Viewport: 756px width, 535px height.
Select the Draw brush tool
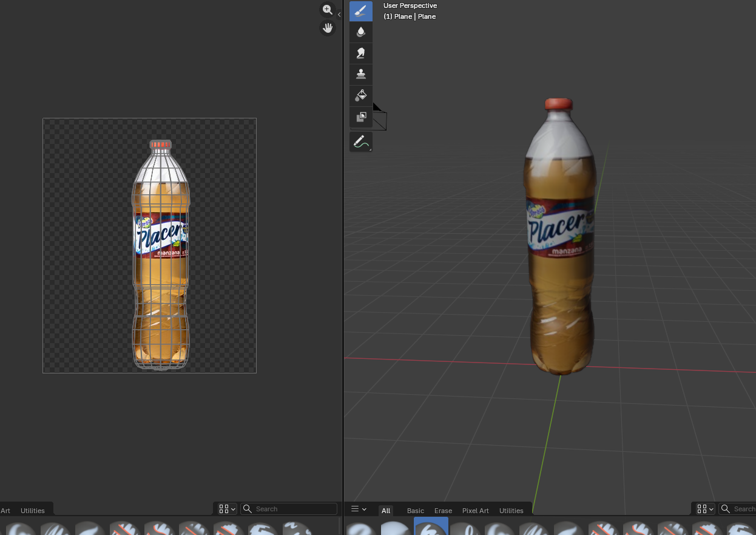(x=361, y=12)
